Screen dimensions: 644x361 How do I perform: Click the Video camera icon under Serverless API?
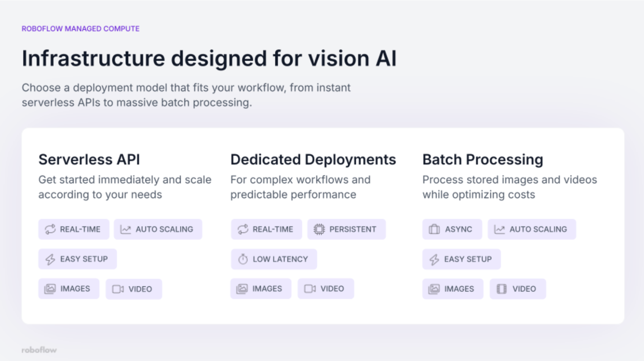tap(118, 289)
